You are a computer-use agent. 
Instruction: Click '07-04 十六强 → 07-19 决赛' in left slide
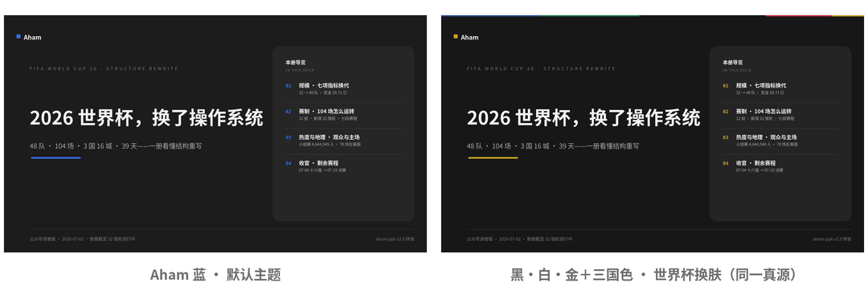[323, 170]
